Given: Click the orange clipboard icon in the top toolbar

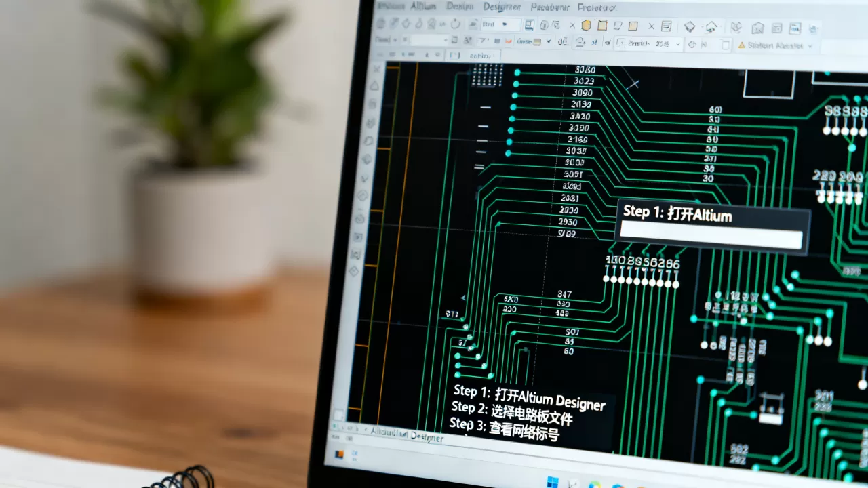Looking at the screenshot, I should [586, 25].
